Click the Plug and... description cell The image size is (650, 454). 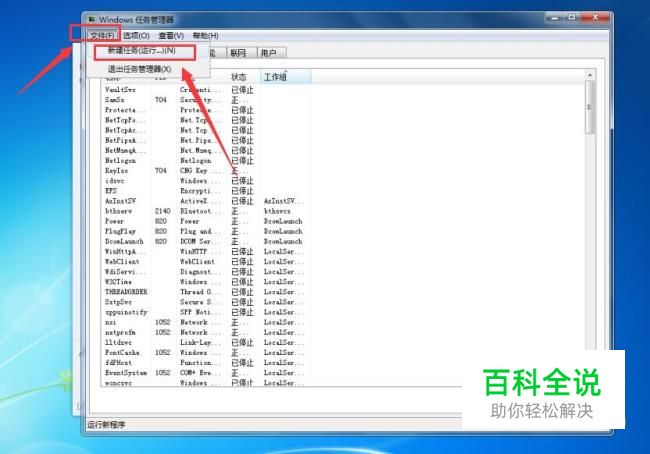click(x=201, y=231)
